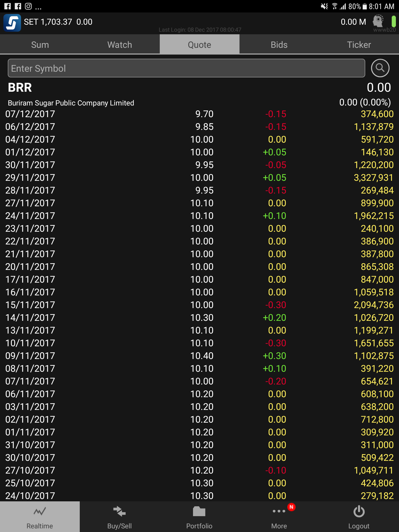Switch to the Sum tab
The height and width of the screenshot is (532, 399).
click(x=40, y=45)
